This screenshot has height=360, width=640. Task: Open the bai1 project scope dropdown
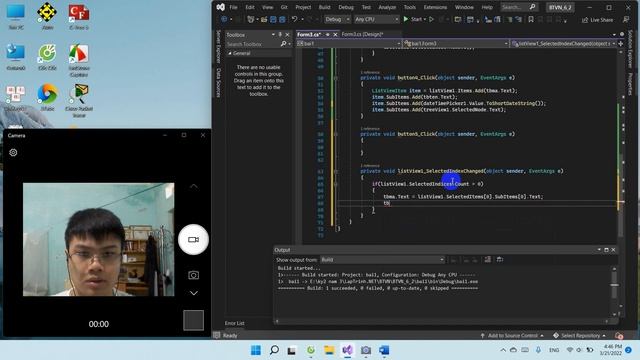point(349,43)
